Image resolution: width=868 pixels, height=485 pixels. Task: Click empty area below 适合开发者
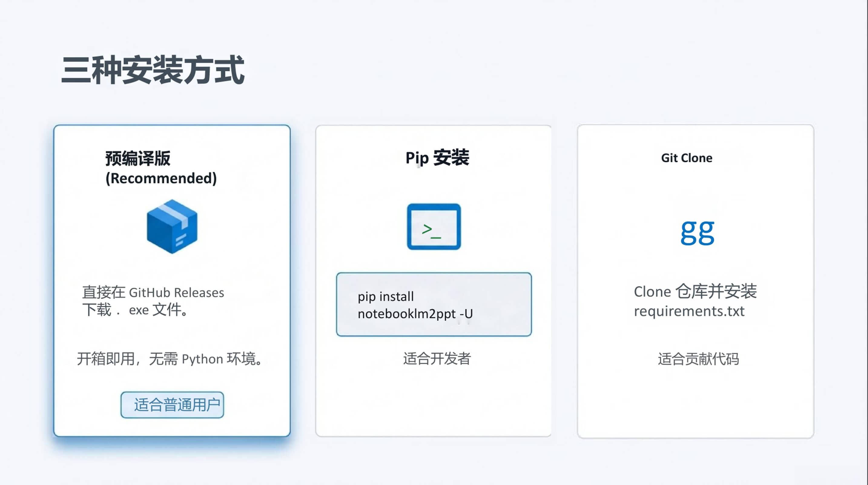click(x=434, y=401)
